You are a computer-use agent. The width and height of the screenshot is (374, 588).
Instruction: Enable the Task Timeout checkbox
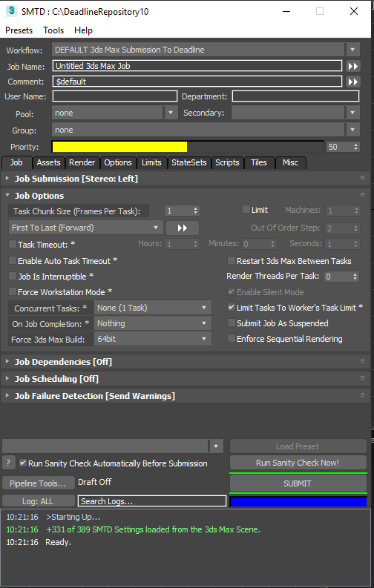point(13,245)
